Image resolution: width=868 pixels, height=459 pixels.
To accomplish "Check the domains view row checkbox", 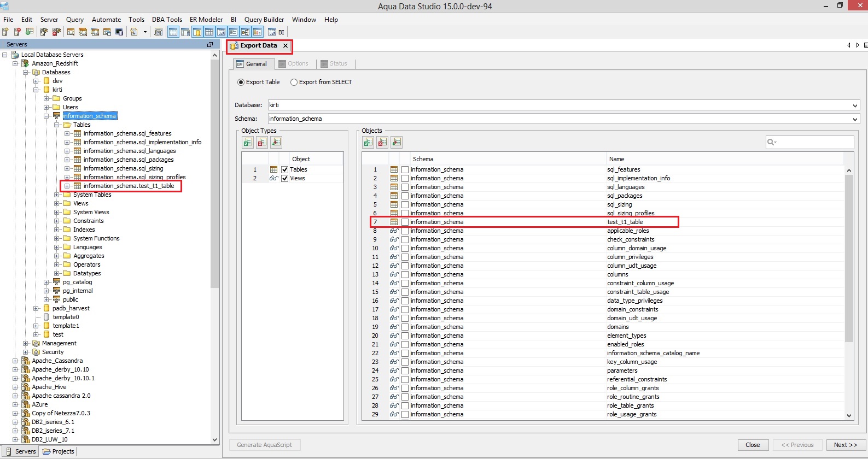I will click(405, 327).
